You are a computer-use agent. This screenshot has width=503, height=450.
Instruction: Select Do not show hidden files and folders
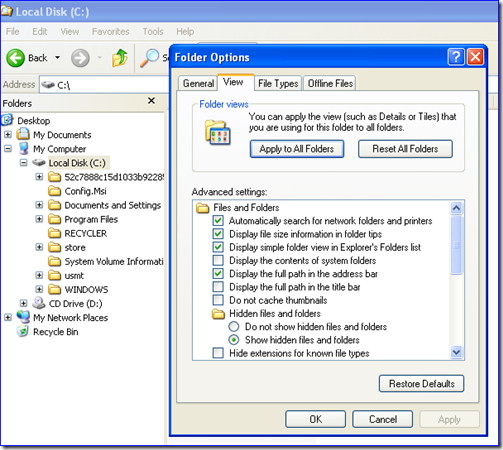pos(234,326)
